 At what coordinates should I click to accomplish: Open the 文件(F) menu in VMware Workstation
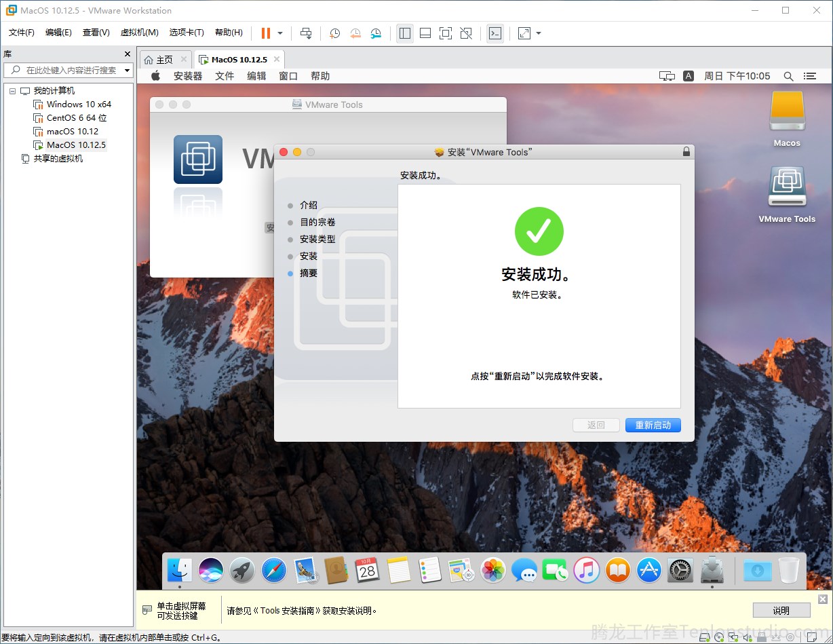(22, 33)
